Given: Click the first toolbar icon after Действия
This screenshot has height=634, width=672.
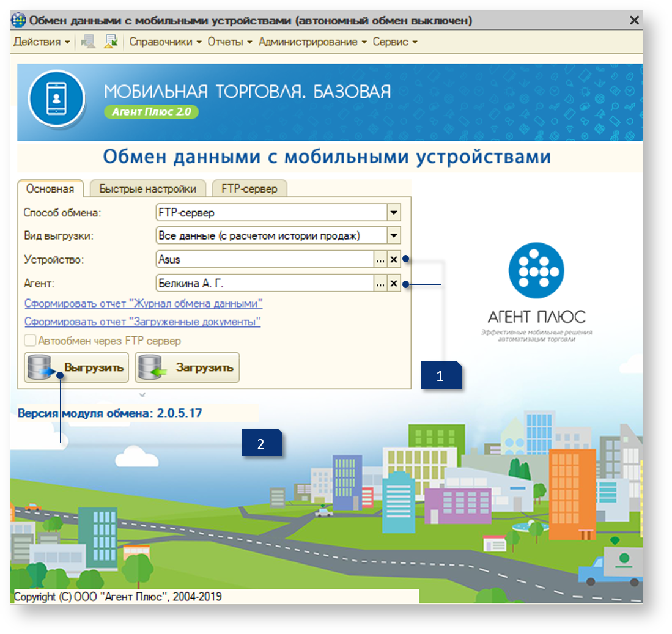Looking at the screenshot, I should [89, 42].
